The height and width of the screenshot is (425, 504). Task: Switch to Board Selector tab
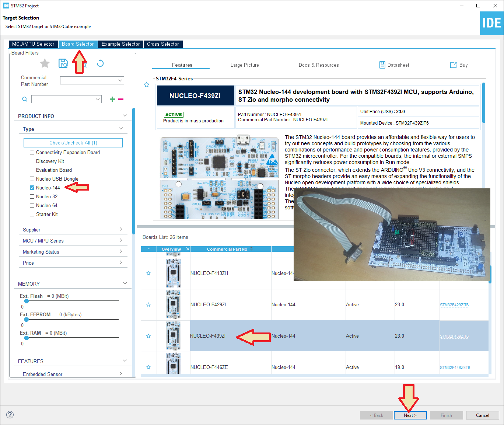coord(78,44)
